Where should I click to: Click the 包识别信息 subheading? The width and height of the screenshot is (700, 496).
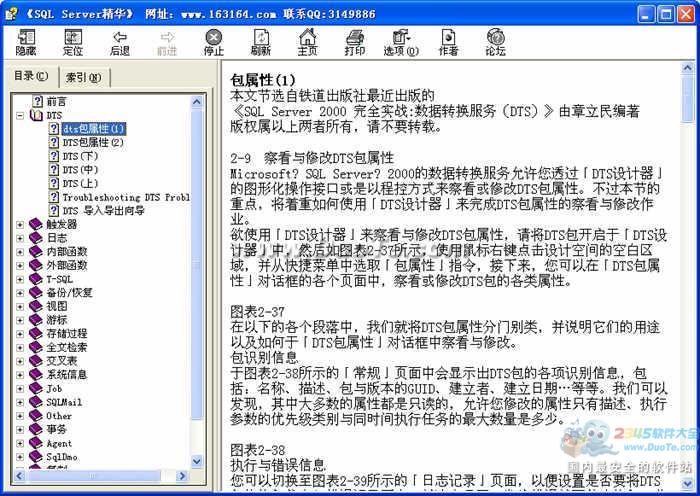[x=264, y=358]
